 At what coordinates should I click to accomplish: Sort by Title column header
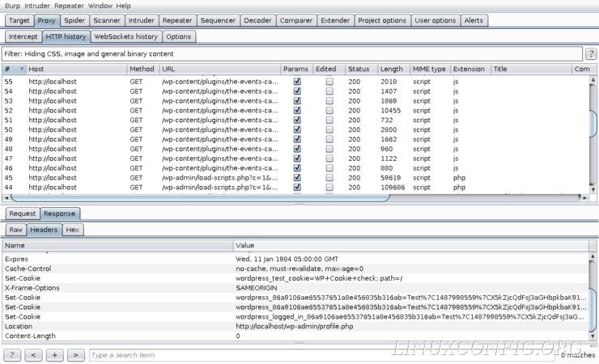pyautogui.click(x=531, y=69)
